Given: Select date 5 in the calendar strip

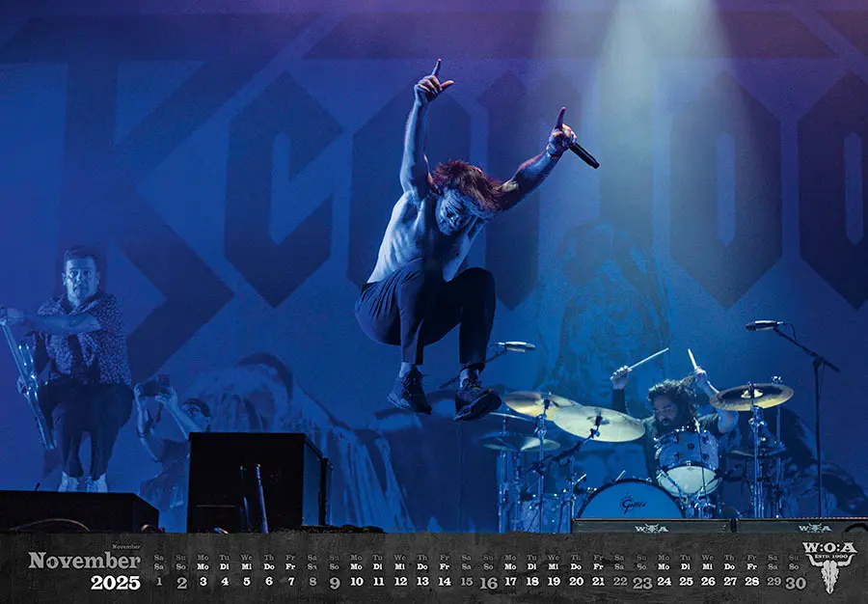Looking at the screenshot, I should pyautogui.click(x=247, y=581).
